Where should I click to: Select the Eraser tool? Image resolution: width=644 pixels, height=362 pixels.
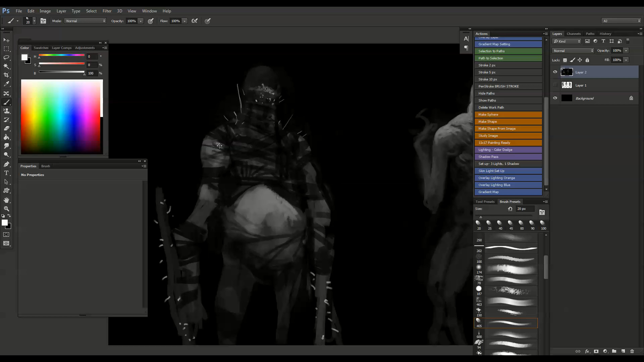click(6, 128)
